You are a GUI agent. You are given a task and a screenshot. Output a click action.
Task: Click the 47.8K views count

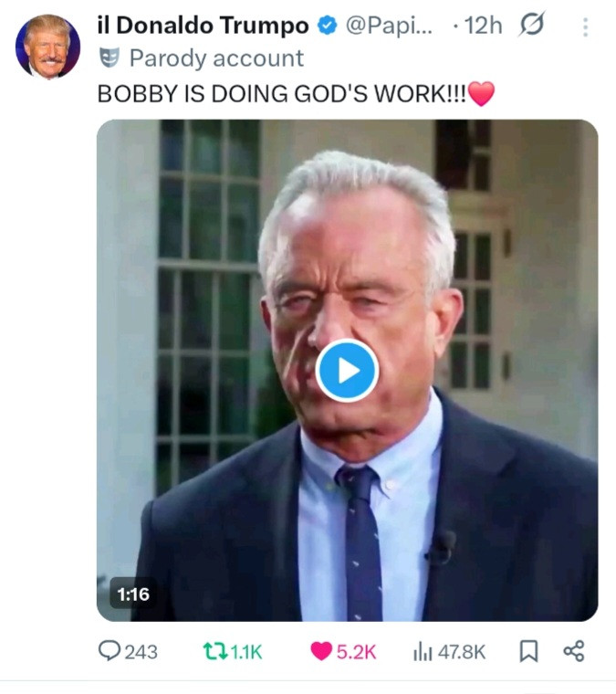[462, 651]
